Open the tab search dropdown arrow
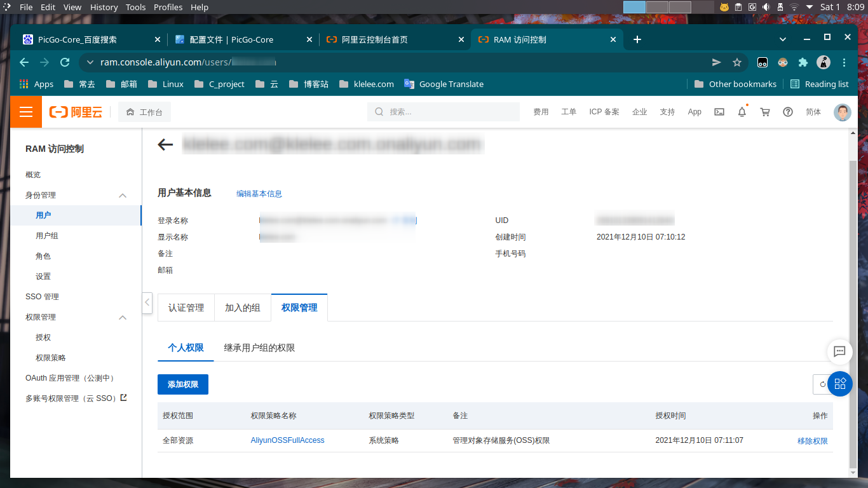 click(x=782, y=38)
